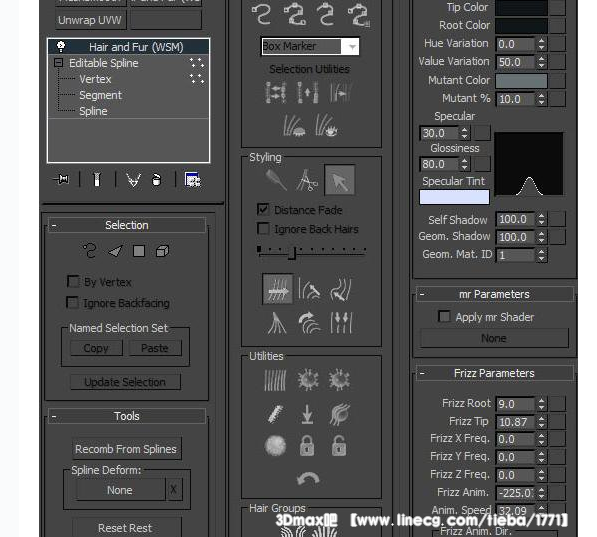Click the Recomb utility icon
597x537 pixels.
click(x=276, y=414)
